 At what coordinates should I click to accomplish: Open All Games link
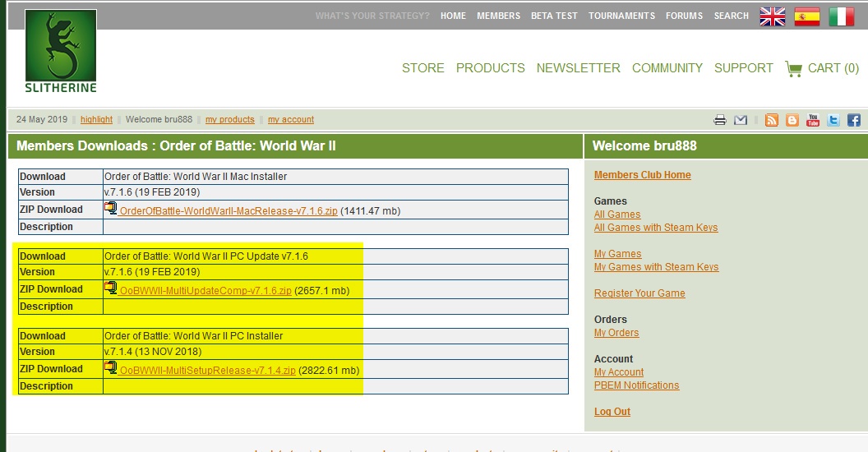click(617, 214)
